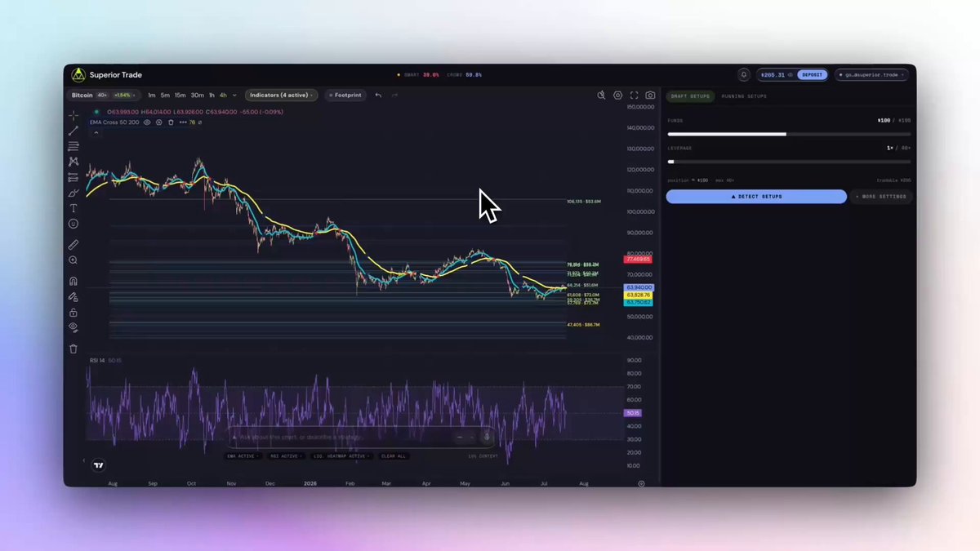This screenshot has width=980, height=551.
Task: Select the crosshair cursor tool
Action: pyautogui.click(x=73, y=115)
